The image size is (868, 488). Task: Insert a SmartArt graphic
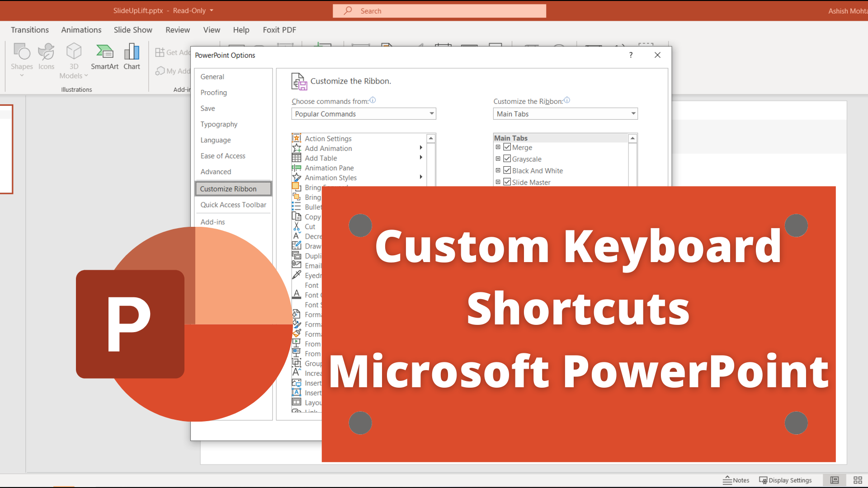click(x=104, y=56)
